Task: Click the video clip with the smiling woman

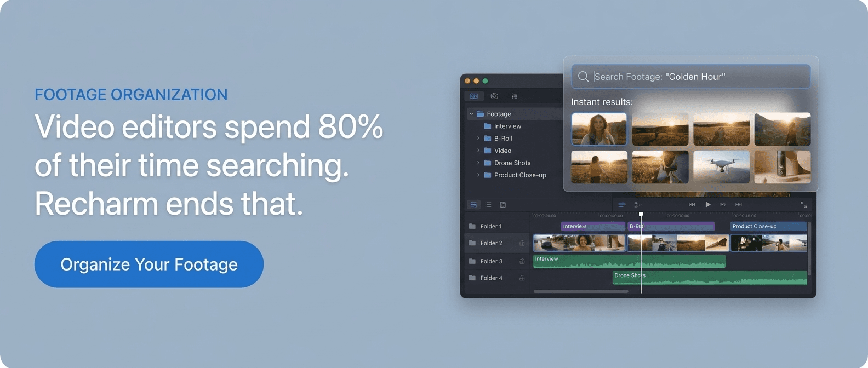Action: (x=579, y=243)
